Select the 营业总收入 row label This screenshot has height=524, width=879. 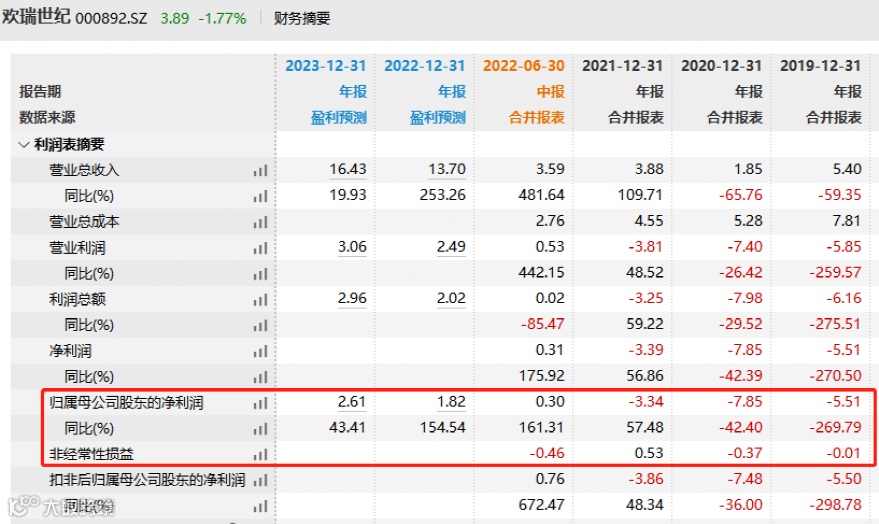click(x=84, y=170)
